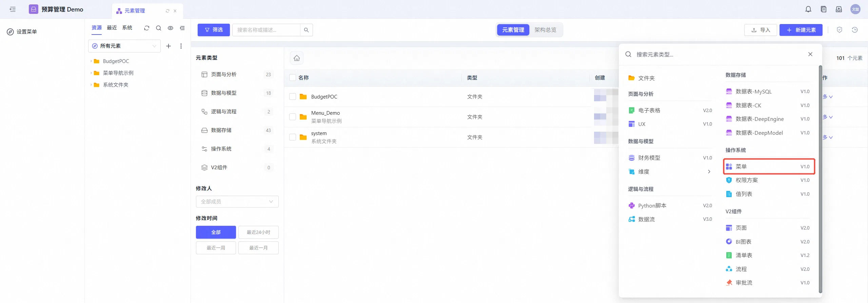Expand the 菜单导航示例 tree folder

tap(91, 73)
